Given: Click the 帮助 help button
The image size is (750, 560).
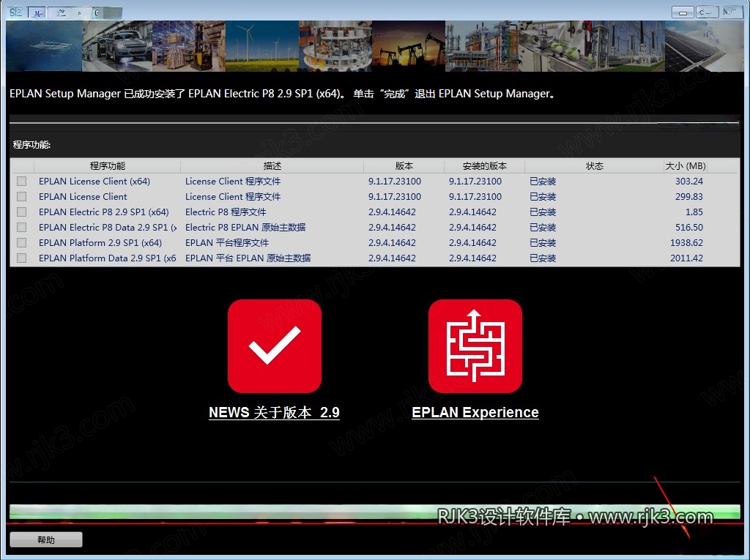Looking at the screenshot, I should pos(46,540).
